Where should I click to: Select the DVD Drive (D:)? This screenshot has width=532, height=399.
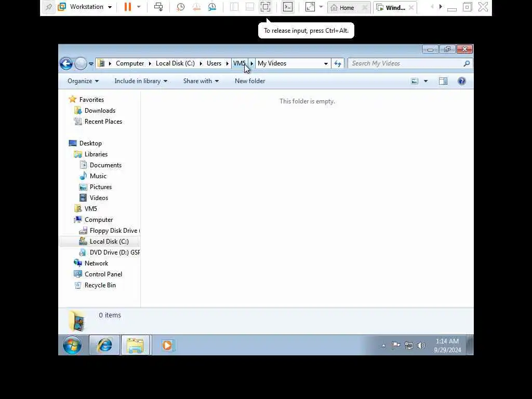115,252
